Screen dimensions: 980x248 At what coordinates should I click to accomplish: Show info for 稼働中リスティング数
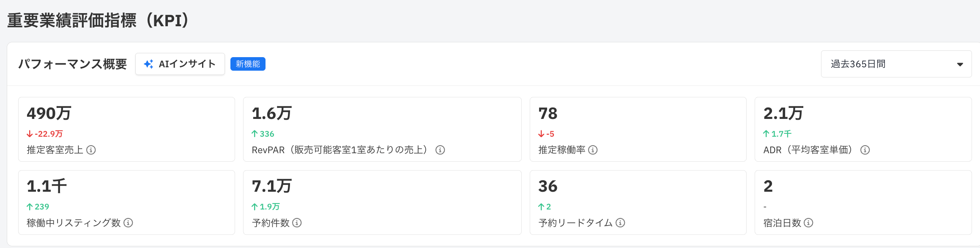click(x=128, y=223)
